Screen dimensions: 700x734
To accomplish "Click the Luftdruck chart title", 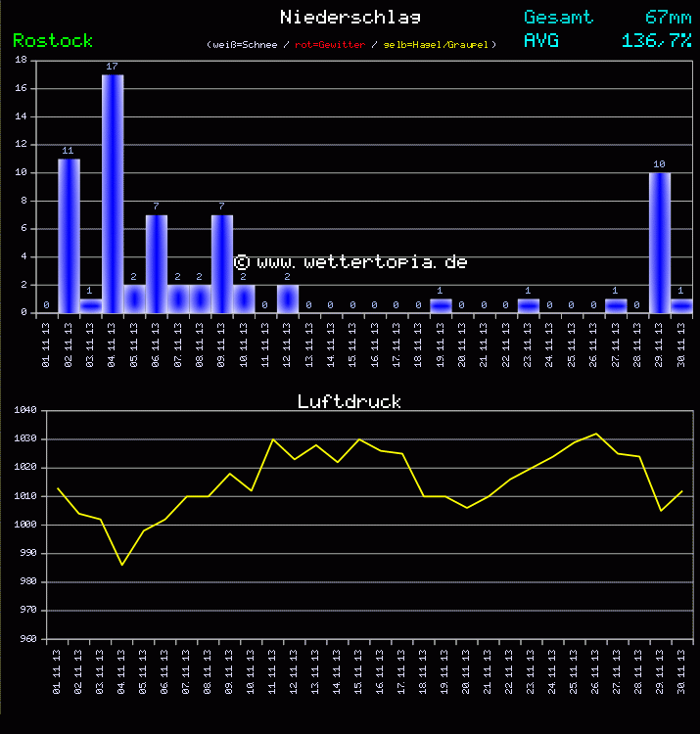I will pyautogui.click(x=350, y=401).
